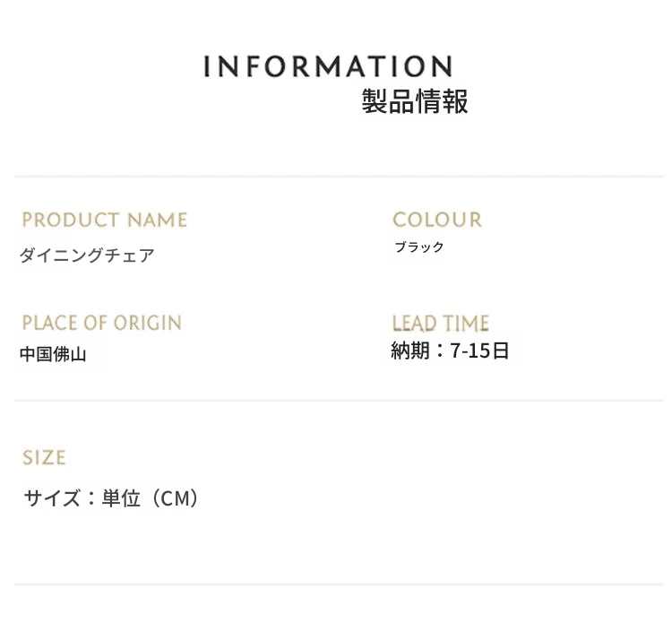The image size is (672, 623).
Task: Select the 製品情報 subtitle text
Action: coord(415,101)
